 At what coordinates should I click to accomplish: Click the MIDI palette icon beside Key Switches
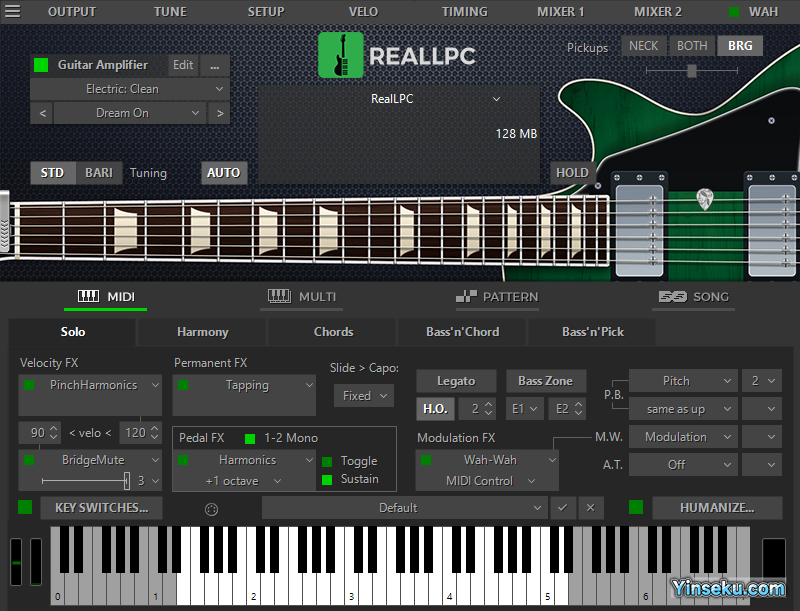pos(211,508)
